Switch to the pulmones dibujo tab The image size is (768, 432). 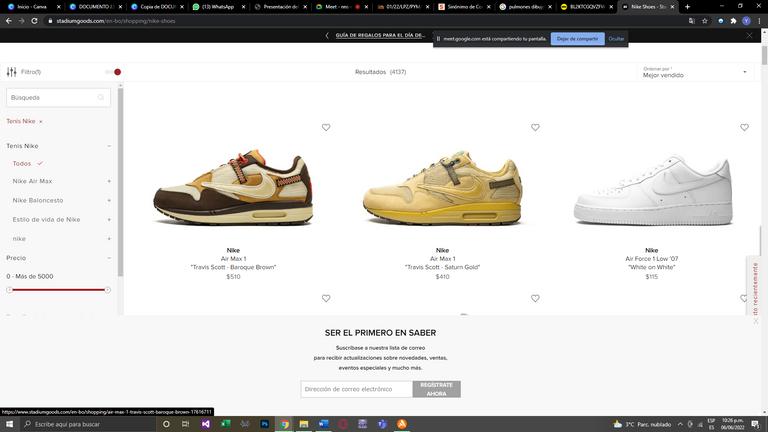tap(525, 7)
